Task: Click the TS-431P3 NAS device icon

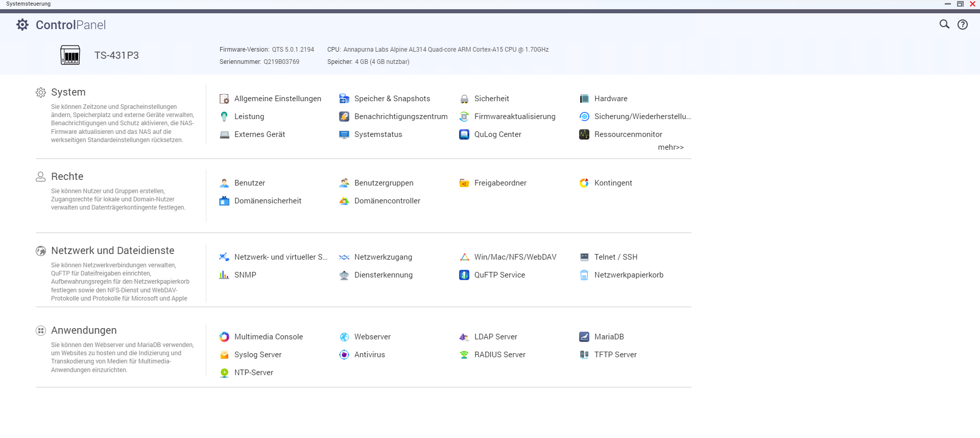Action: coord(70,55)
